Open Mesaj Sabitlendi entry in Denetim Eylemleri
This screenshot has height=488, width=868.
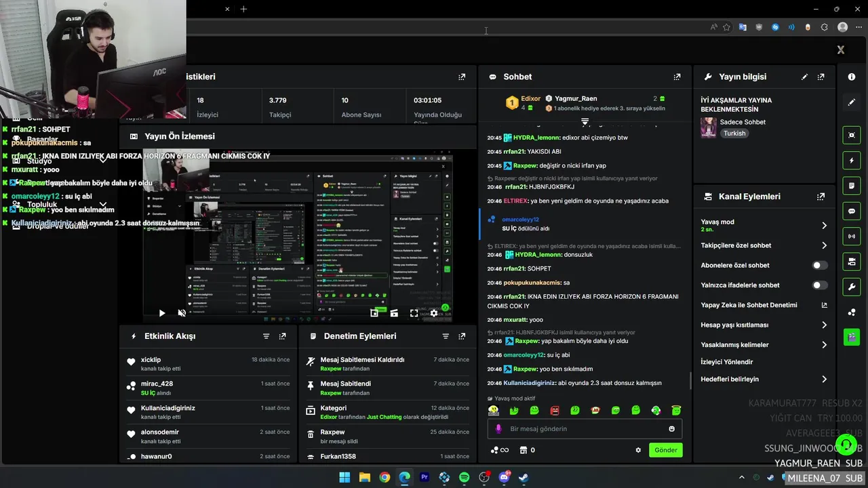(x=388, y=388)
